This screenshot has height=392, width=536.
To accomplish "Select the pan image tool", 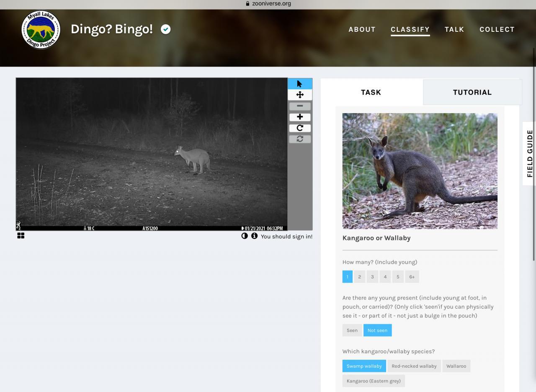I will 300,95.
